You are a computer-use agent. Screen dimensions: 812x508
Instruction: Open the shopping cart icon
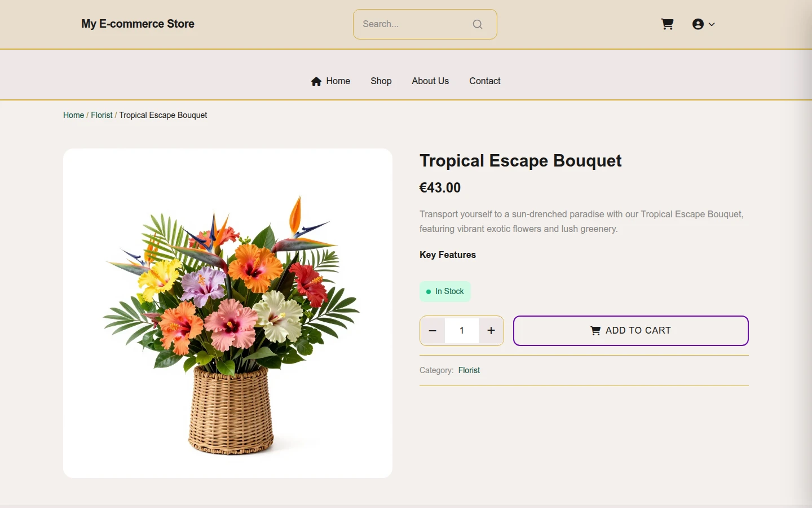click(667, 24)
